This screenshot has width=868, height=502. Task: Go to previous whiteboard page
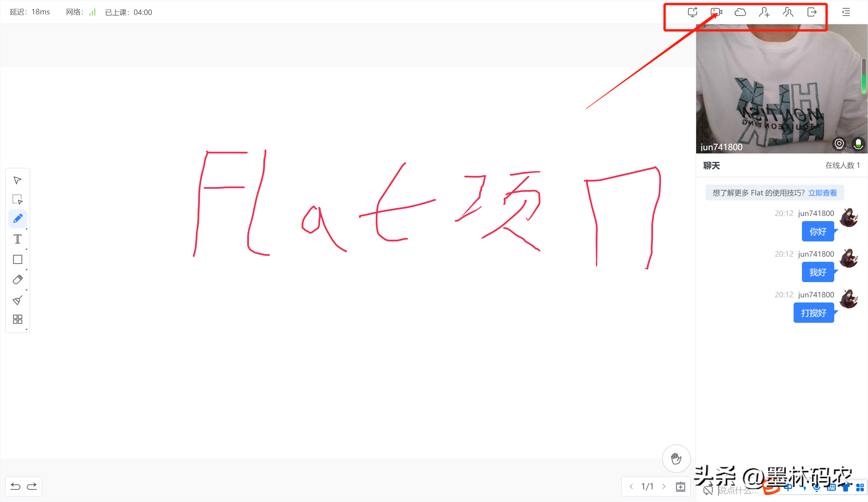(x=631, y=486)
